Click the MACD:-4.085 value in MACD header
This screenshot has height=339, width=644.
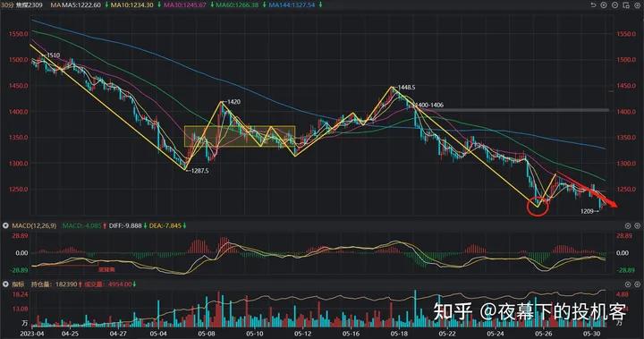[81, 225]
